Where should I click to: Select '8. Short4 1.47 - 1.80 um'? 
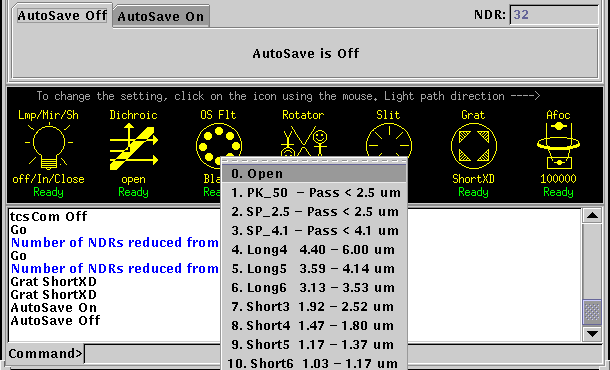click(x=314, y=325)
